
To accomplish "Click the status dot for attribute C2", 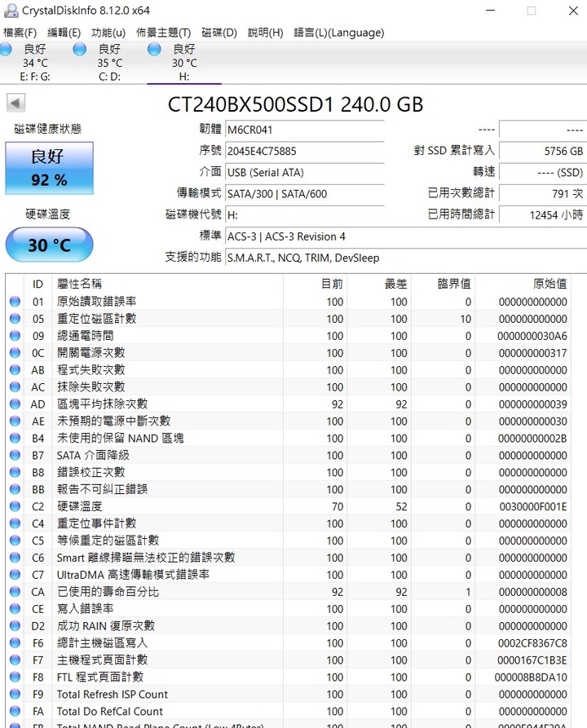I will point(15,506).
